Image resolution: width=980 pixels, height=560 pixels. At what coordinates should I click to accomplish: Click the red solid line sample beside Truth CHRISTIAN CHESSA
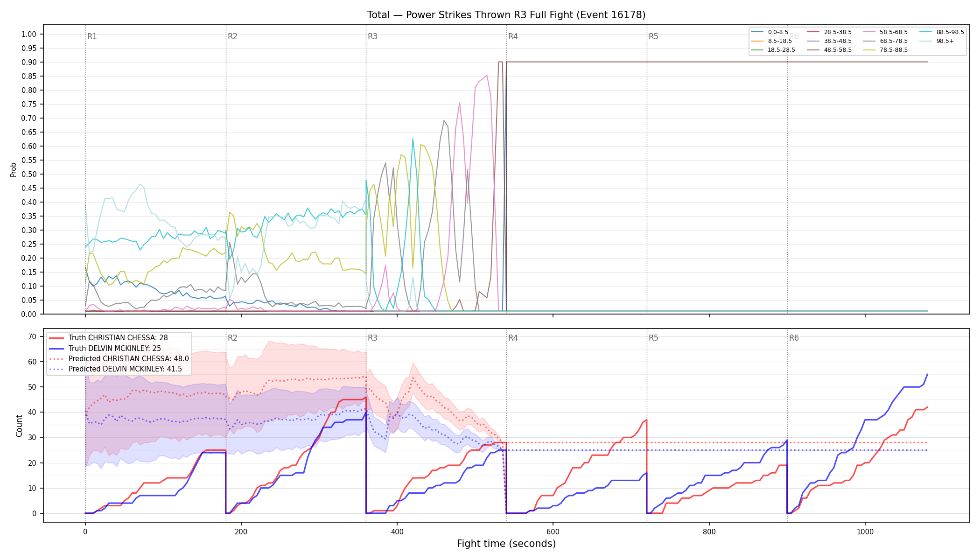pyautogui.click(x=56, y=338)
